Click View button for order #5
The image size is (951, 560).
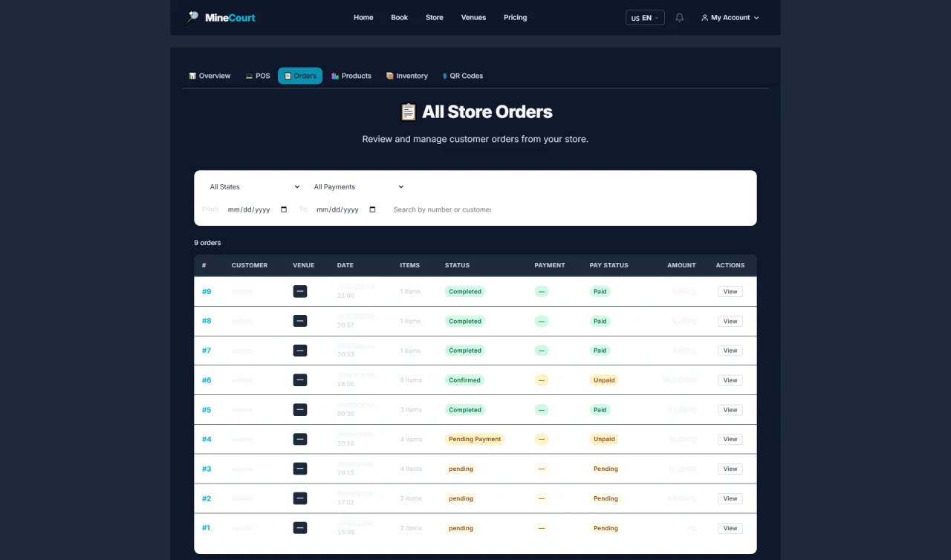pos(730,410)
